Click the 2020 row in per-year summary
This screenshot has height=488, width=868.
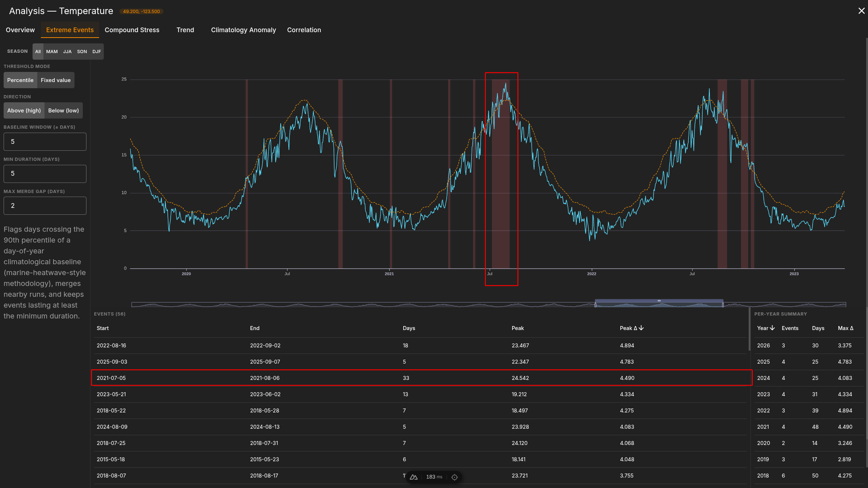[809, 443]
